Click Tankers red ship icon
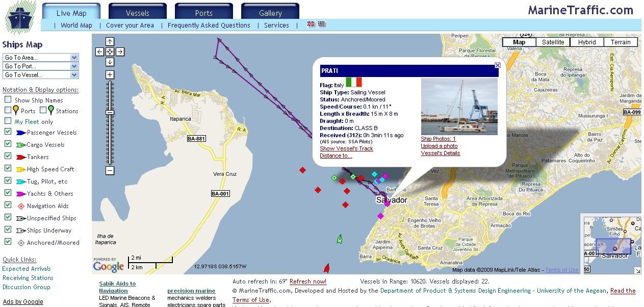This screenshot has height=307, width=644. [21, 157]
